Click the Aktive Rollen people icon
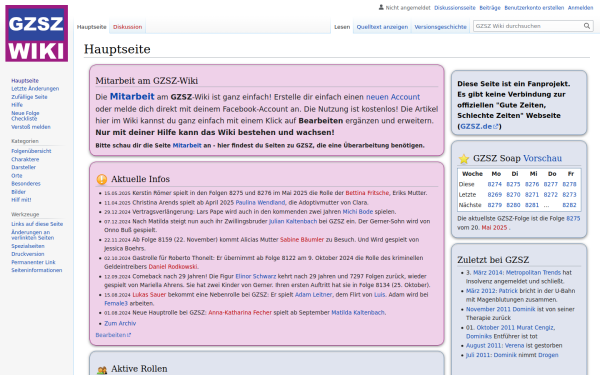Screen dimensions: 600x375 click(102, 370)
